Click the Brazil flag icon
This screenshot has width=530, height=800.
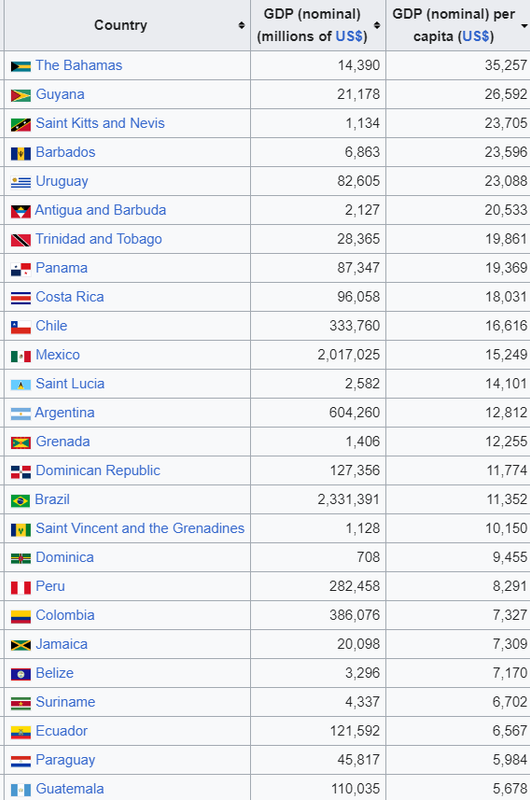[20, 501]
